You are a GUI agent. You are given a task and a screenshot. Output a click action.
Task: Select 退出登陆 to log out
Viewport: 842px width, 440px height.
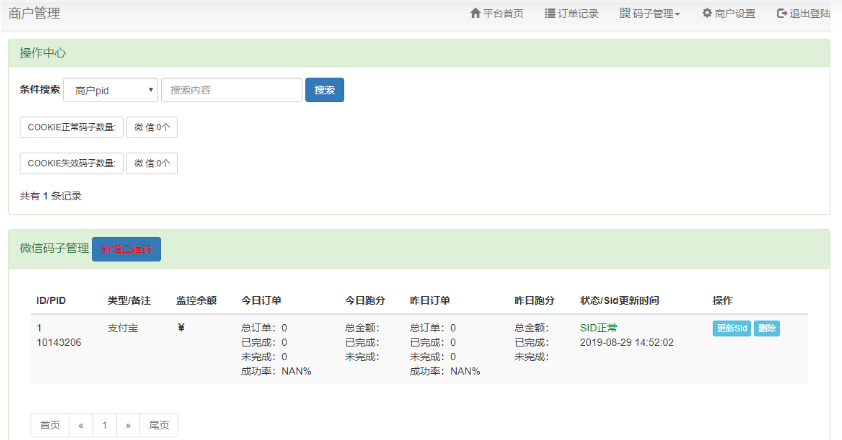(x=804, y=13)
